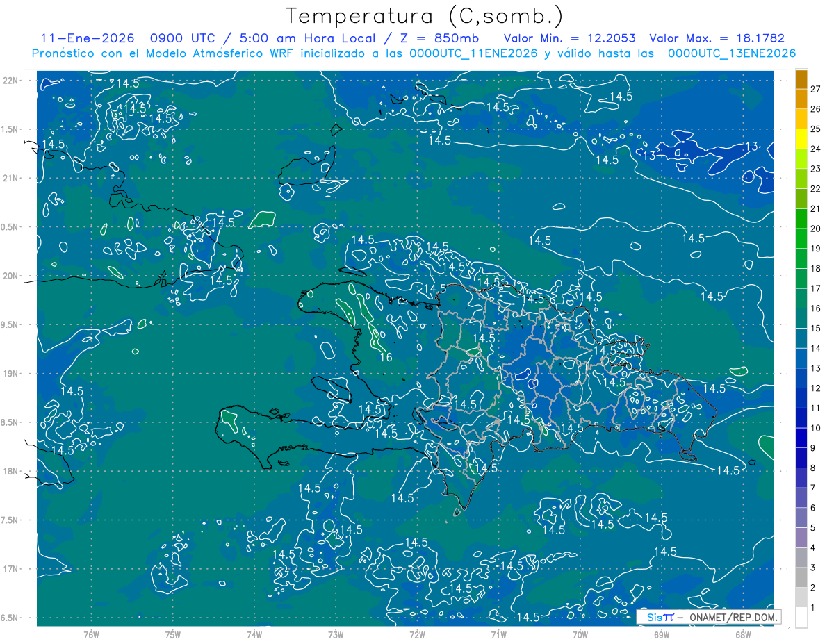Click the longitude label "73W"

tap(336, 634)
